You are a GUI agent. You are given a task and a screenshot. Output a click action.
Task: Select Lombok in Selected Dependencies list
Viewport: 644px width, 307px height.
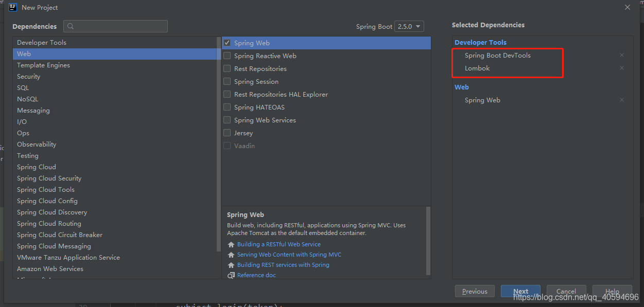coord(477,68)
